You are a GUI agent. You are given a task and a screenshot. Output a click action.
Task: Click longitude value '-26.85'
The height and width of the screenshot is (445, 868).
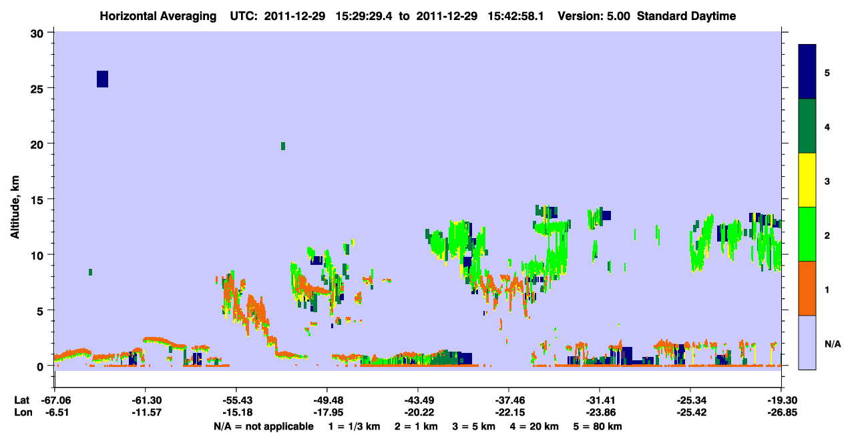tap(781, 412)
